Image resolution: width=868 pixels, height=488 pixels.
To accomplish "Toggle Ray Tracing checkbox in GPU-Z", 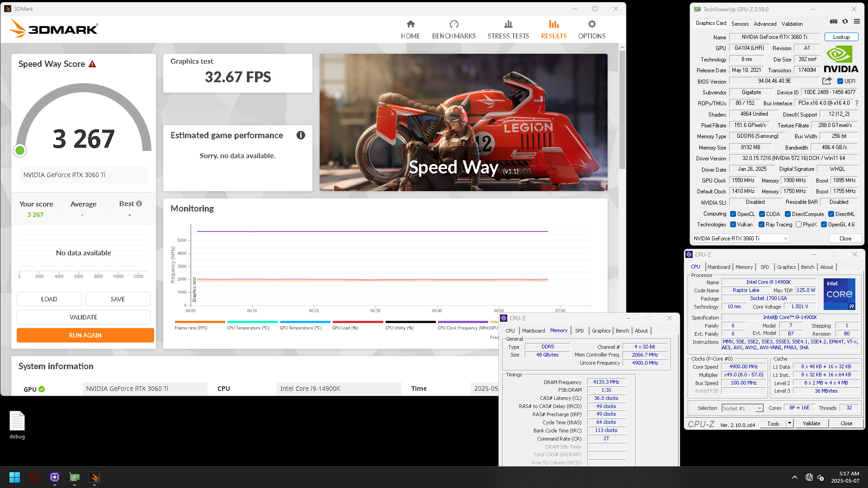I will [761, 225].
